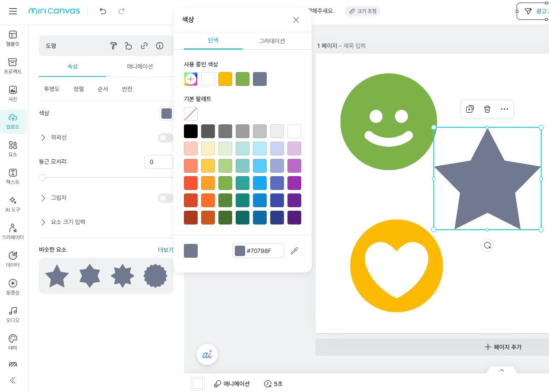Open the 업로드 sidebar panel
The image size is (549, 392).
pos(13,121)
